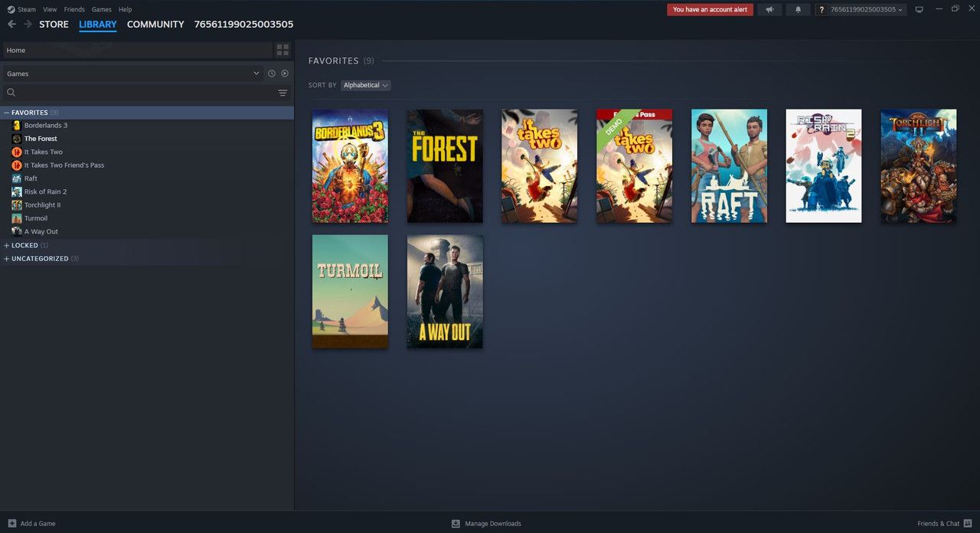Open the Turmoil cover art
The image size is (980, 533).
[350, 292]
